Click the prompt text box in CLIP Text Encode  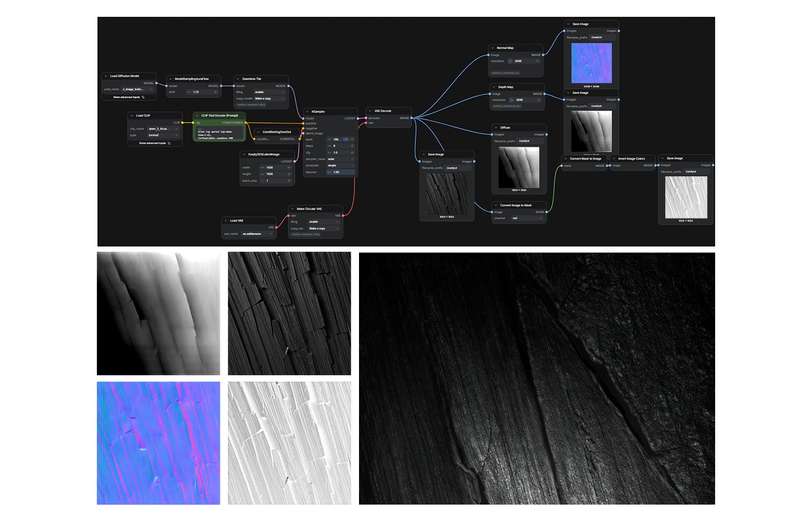coord(219,133)
